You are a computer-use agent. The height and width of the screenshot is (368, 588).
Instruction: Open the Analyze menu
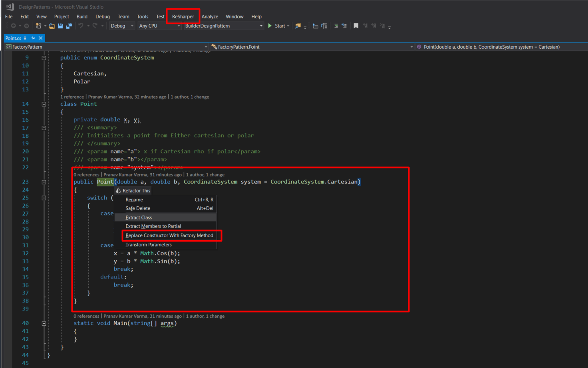tap(210, 17)
